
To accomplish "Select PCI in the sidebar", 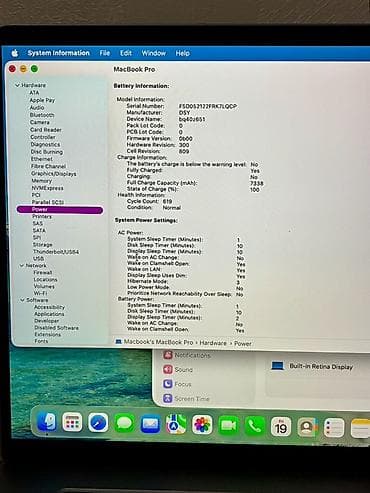I will click(36, 195).
